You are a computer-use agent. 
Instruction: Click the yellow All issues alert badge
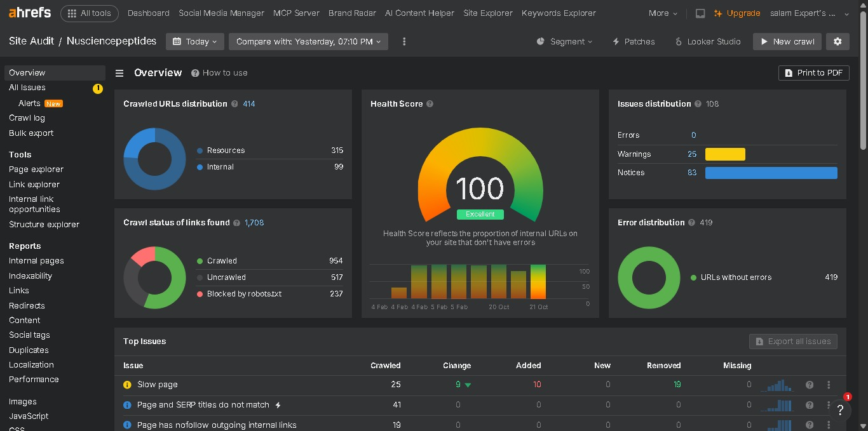(x=97, y=88)
